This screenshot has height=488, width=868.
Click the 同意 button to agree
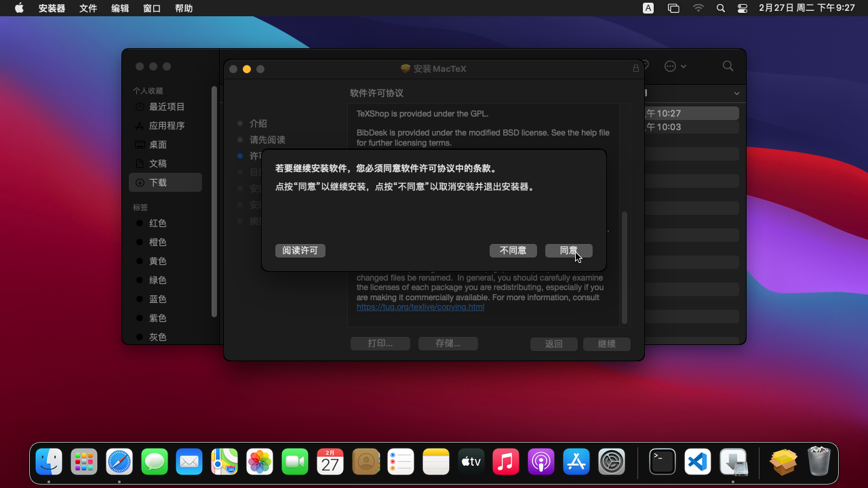(x=569, y=251)
